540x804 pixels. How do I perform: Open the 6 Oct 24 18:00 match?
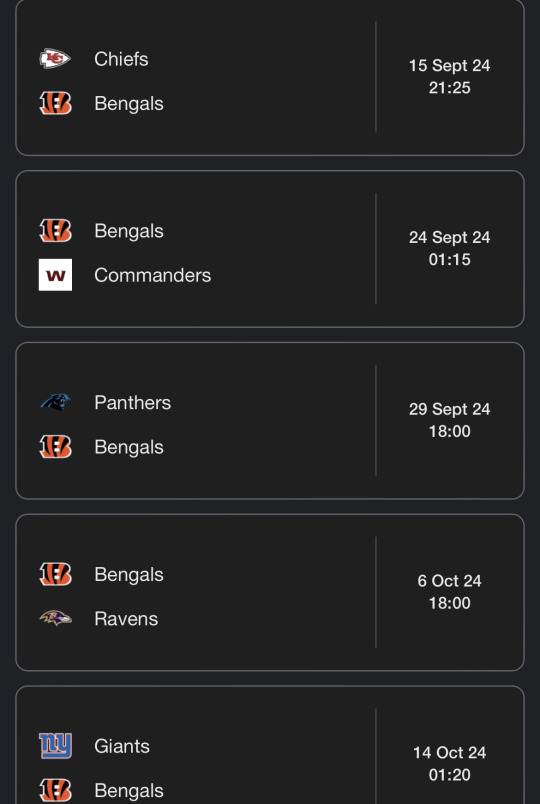tap(270, 592)
